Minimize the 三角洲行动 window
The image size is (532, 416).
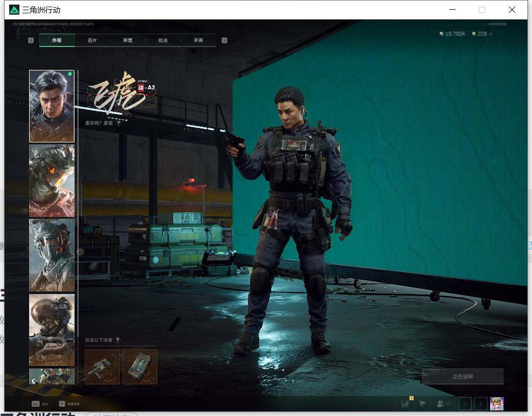[x=452, y=10]
